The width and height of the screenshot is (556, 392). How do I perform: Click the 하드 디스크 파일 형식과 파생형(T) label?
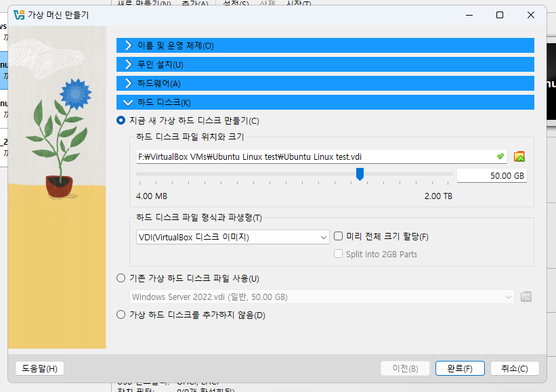[x=199, y=217]
